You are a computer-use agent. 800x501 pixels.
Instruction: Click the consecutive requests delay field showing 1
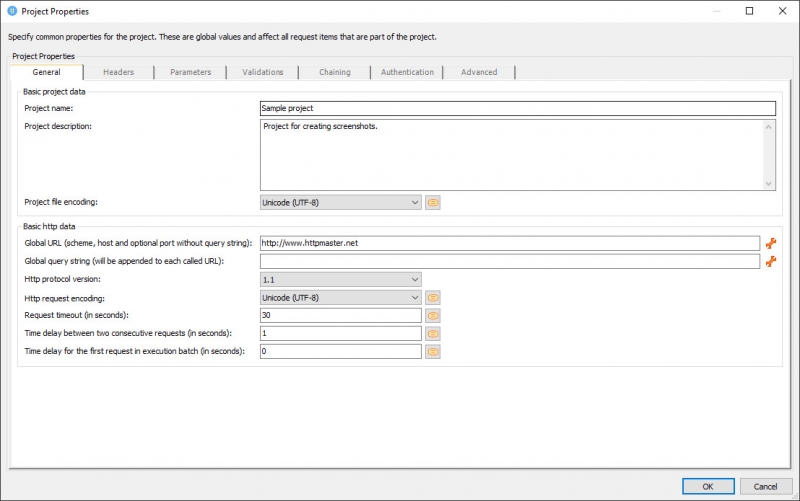coord(340,334)
